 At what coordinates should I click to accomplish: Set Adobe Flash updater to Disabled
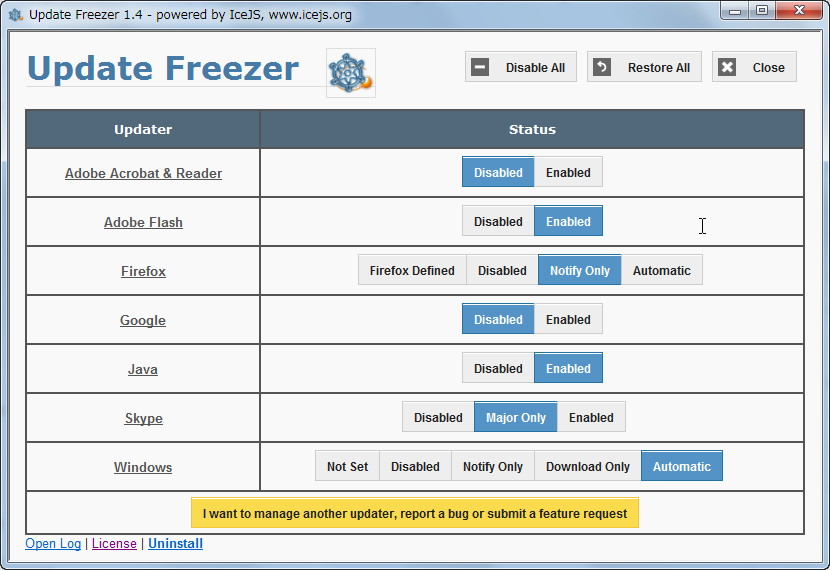coord(498,221)
